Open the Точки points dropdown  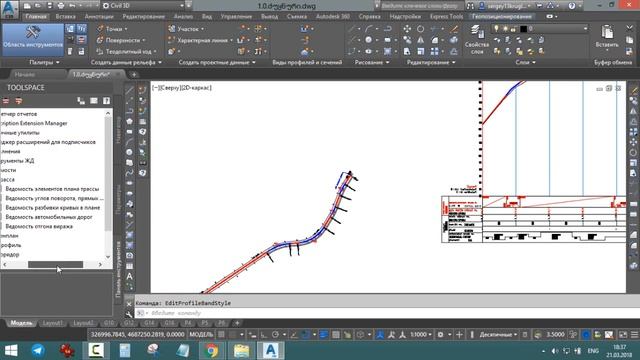(112, 29)
